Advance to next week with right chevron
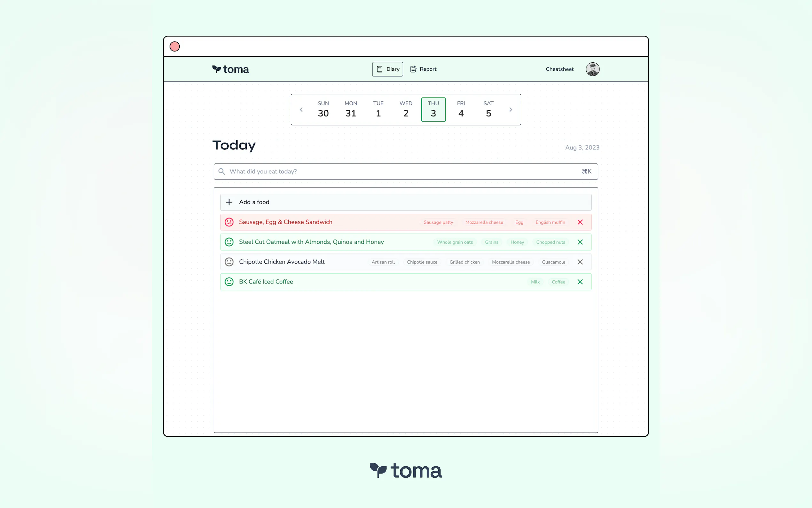 [511, 109]
